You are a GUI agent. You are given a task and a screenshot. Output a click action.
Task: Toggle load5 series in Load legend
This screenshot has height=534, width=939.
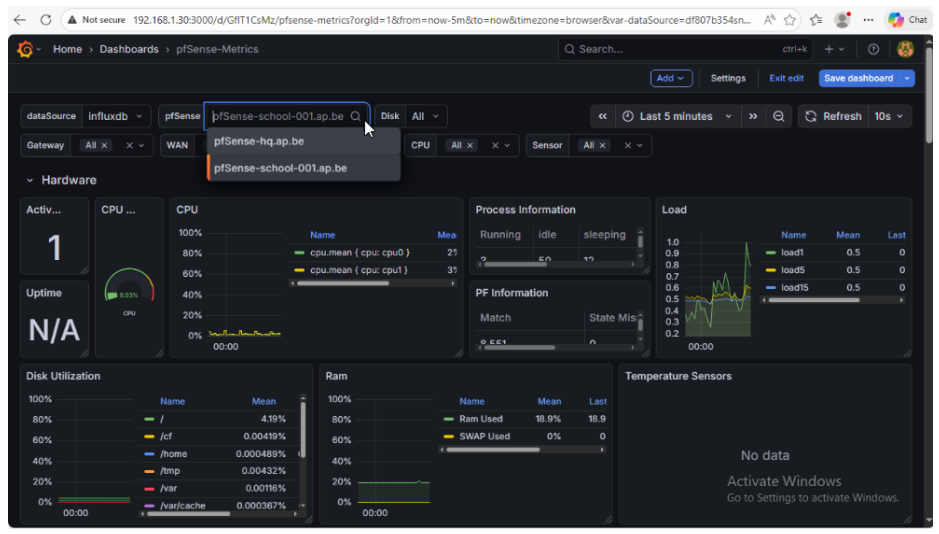[x=792, y=270]
